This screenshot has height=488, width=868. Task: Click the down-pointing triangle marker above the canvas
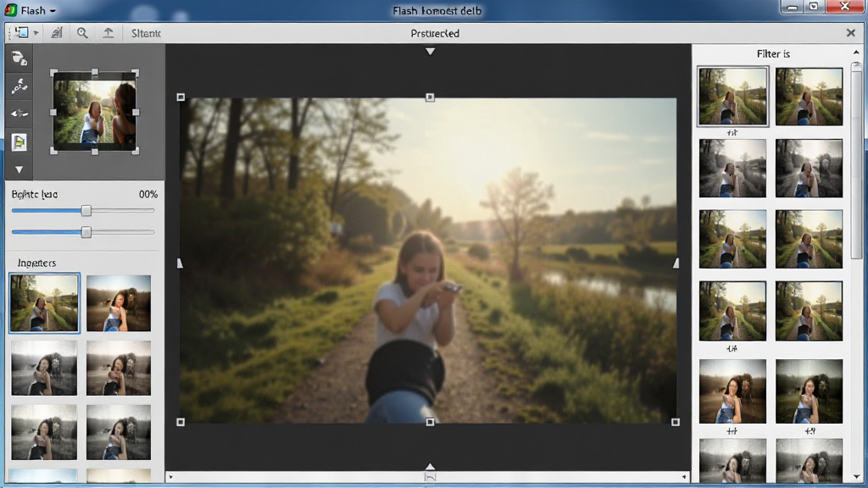coord(430,52)
